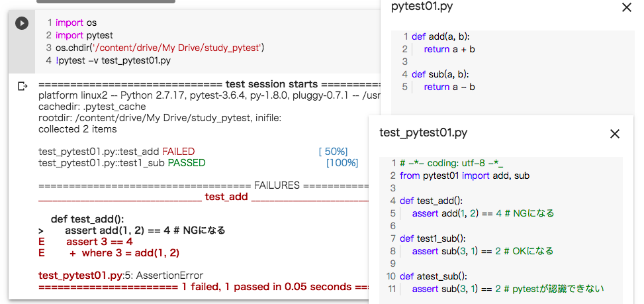Click 'collected 2 items' output line

click(77, 129)
